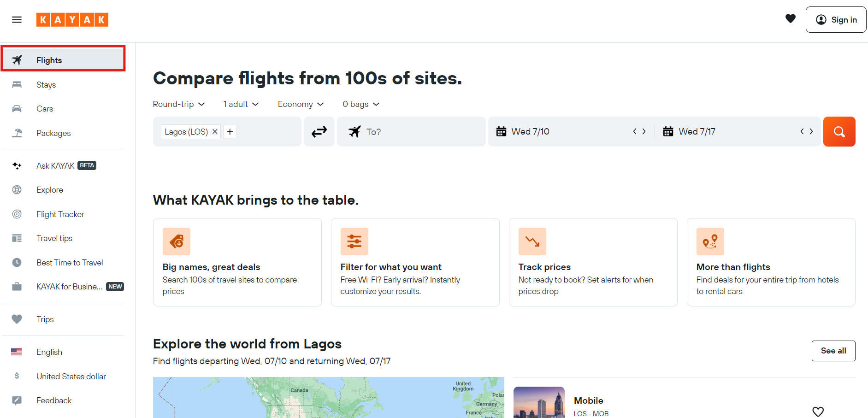Viewport: 868px width, 418px height.
Task: Expand the Round-trip dropdown
Action: tap(179, 104)
